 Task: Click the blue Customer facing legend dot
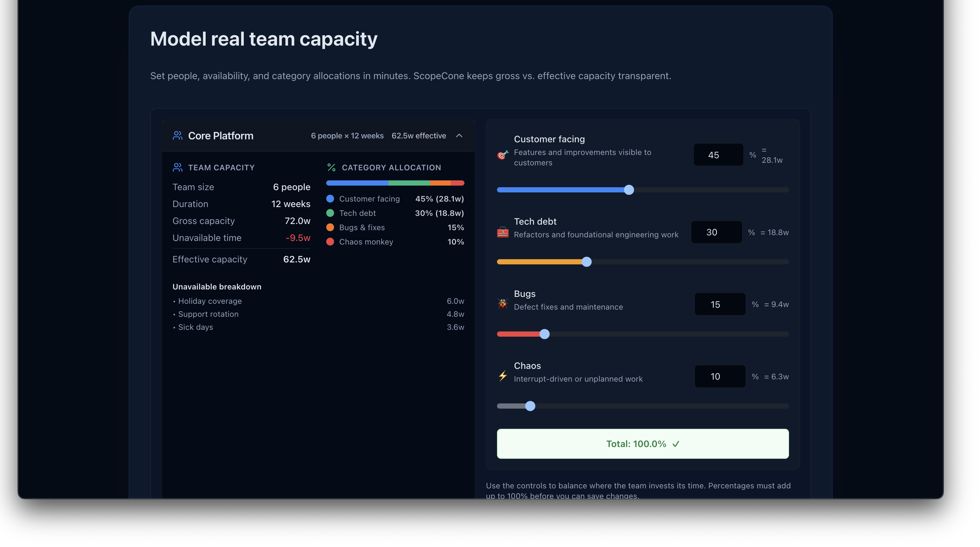click(330, 198)
